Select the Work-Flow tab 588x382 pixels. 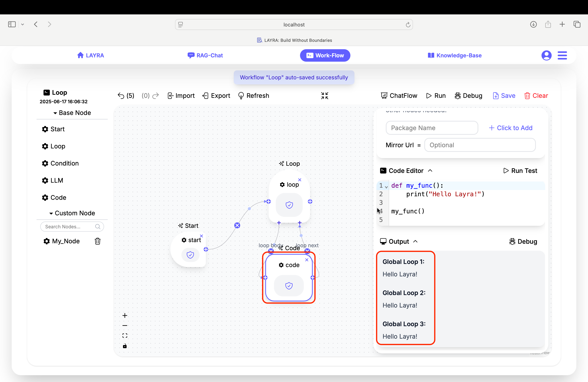325,55
